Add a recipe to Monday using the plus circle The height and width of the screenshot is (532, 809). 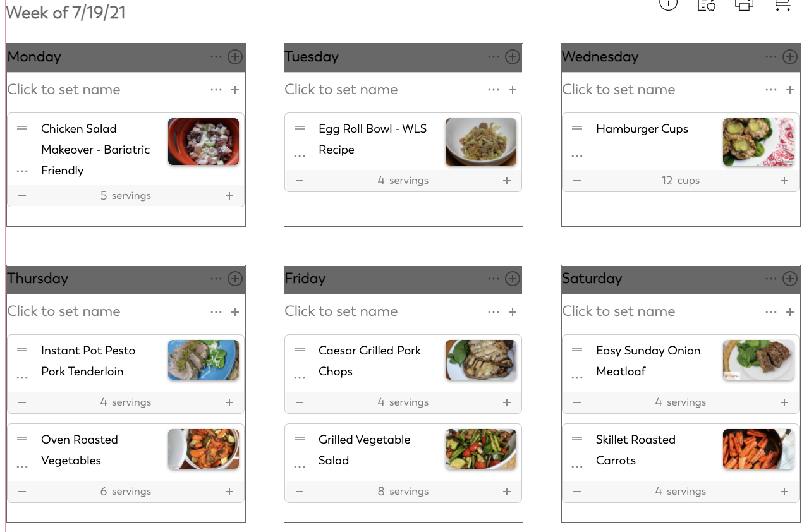click(234, 57)
